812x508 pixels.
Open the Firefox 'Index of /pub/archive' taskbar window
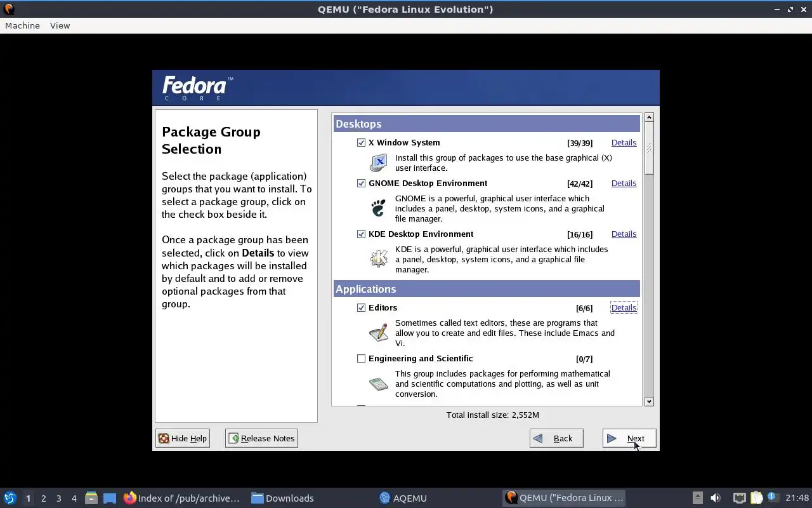(x=183, y=498)
